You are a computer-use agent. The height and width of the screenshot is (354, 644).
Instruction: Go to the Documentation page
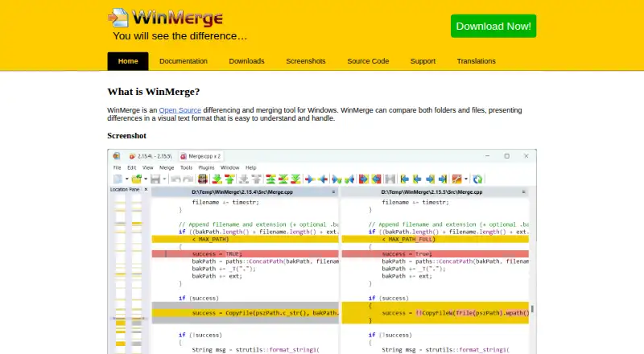click(184, 61)
